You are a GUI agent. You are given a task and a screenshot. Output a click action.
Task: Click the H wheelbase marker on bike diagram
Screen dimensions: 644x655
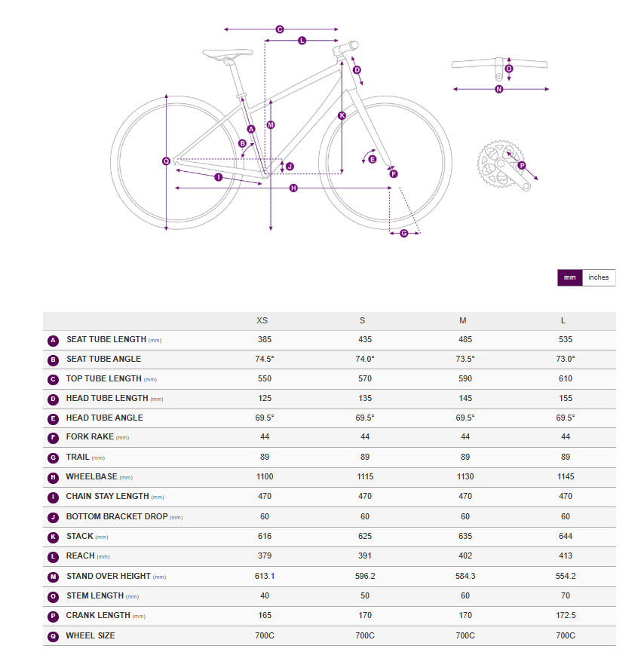click(293, 188)
